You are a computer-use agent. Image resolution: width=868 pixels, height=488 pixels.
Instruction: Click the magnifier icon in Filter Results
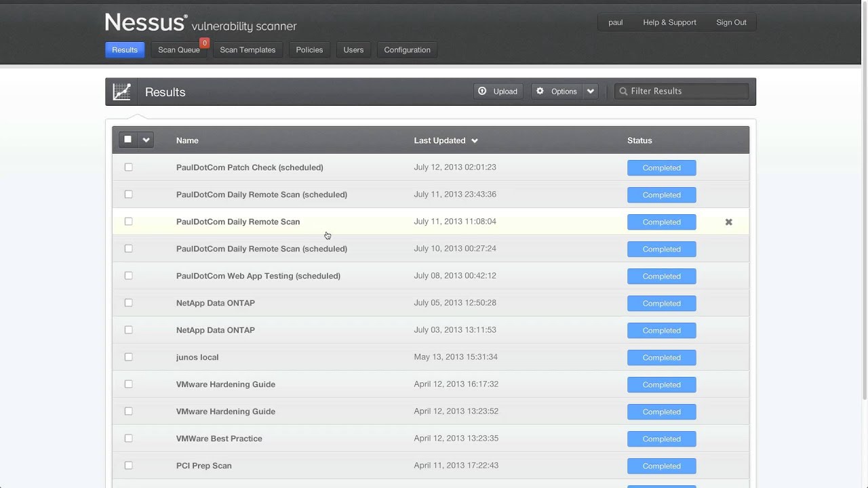pos(623,91)
